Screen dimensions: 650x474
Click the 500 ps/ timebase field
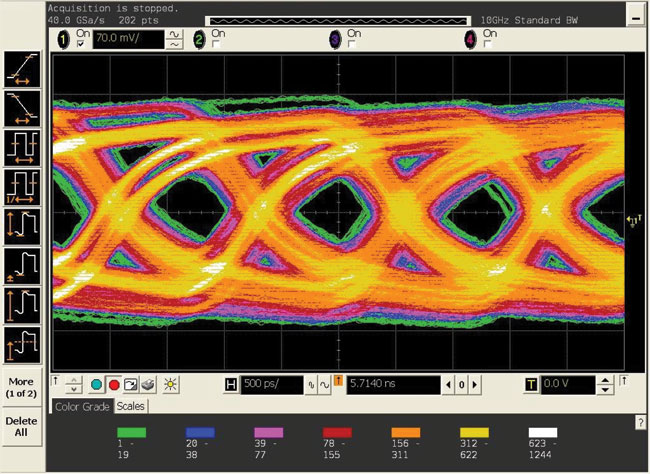point(272,384)
